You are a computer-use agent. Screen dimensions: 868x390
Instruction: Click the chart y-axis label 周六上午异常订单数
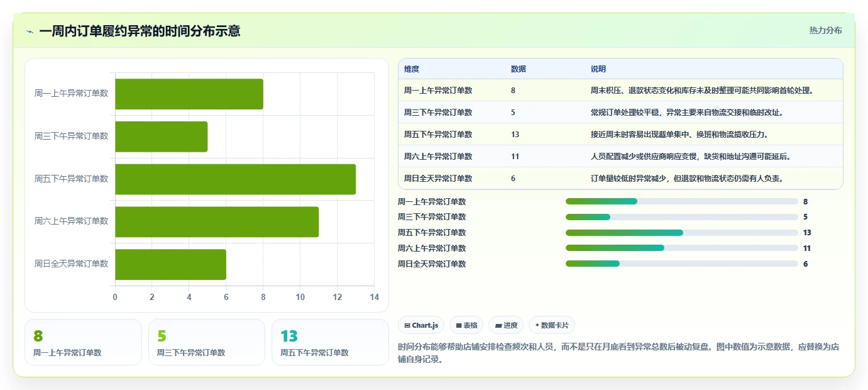71,221
